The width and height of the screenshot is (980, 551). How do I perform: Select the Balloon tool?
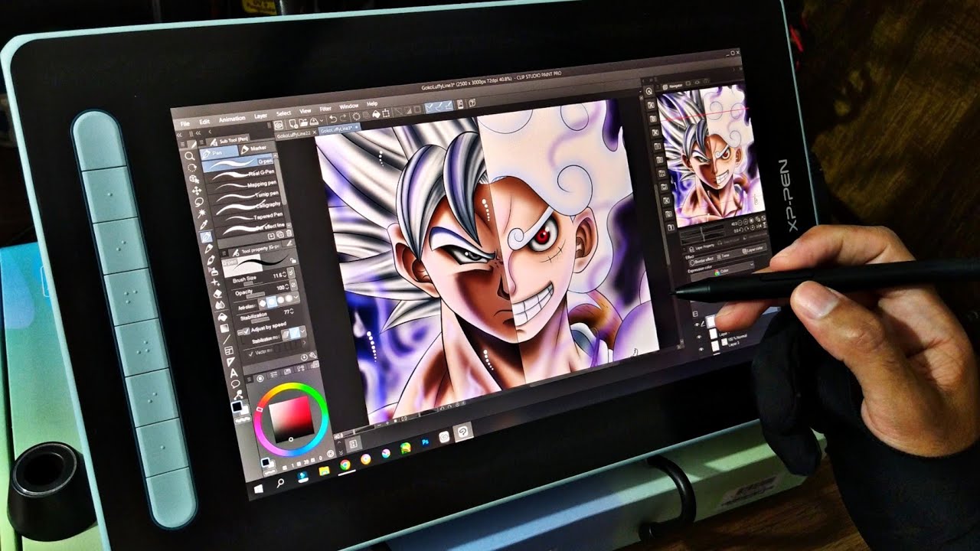(x=235, y=384)
